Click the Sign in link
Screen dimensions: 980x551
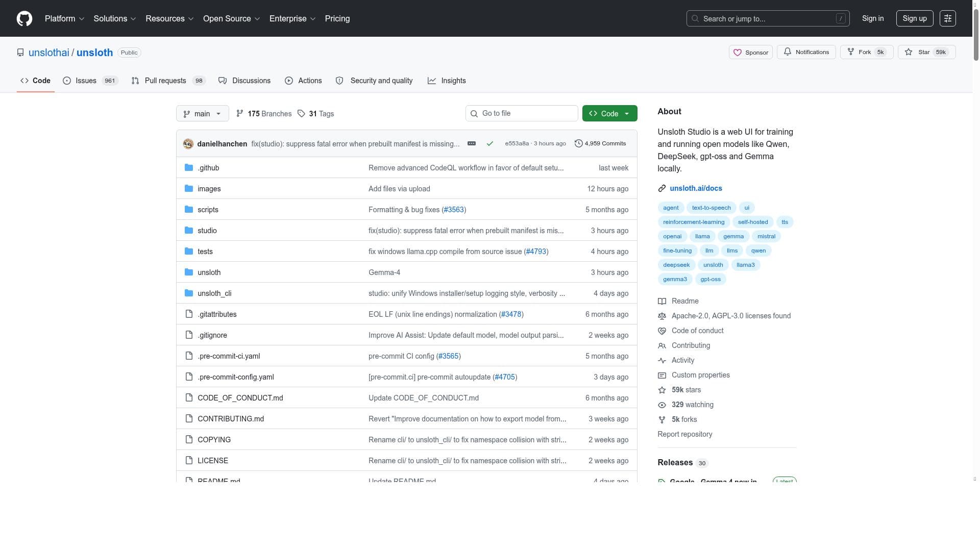click(x=873, y=18)
